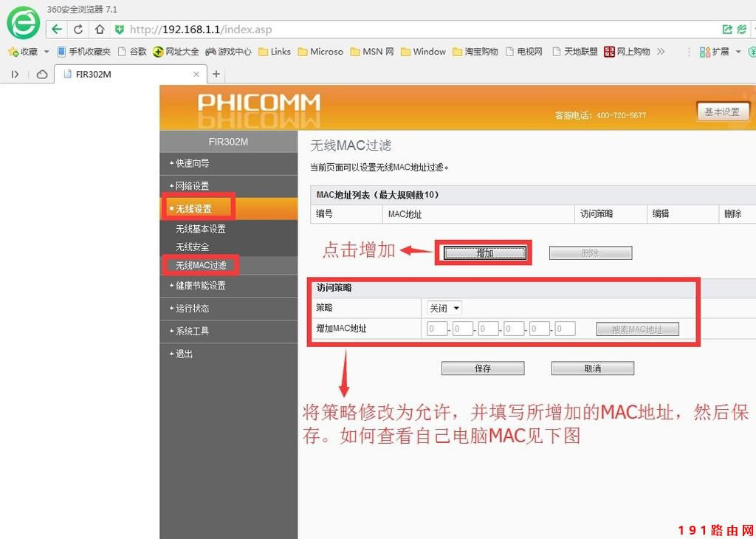Open 游戏中心 bookmark icon

point(210,52)
